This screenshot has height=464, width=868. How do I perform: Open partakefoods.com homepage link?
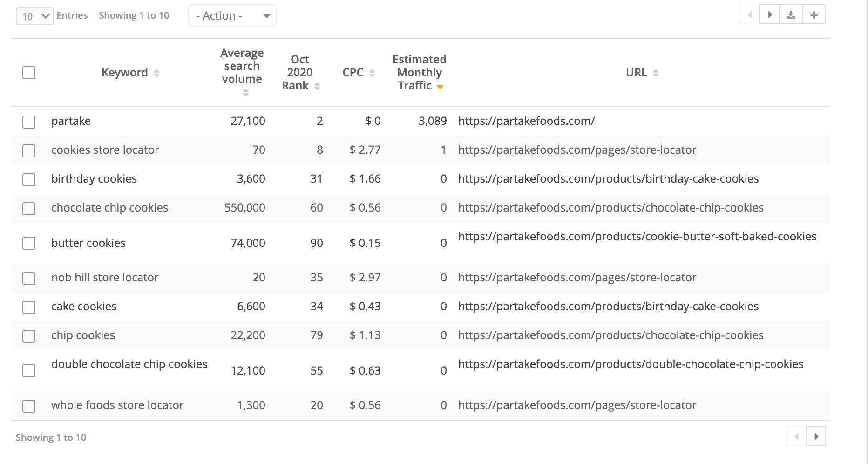tap(527, 121)
